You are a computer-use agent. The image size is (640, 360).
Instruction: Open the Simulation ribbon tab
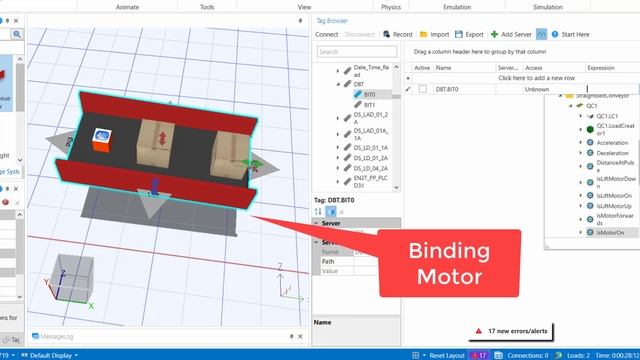tap(547, 7)
